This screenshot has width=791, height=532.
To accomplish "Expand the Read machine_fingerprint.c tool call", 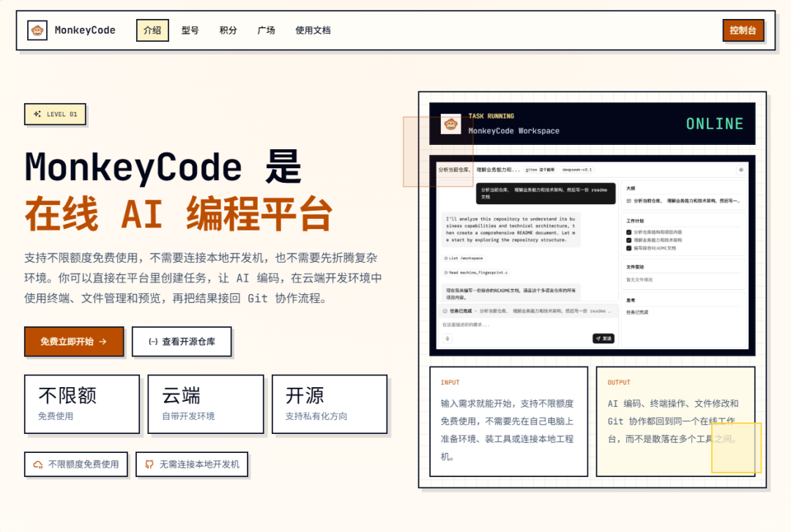I will [x=476, y=272].
